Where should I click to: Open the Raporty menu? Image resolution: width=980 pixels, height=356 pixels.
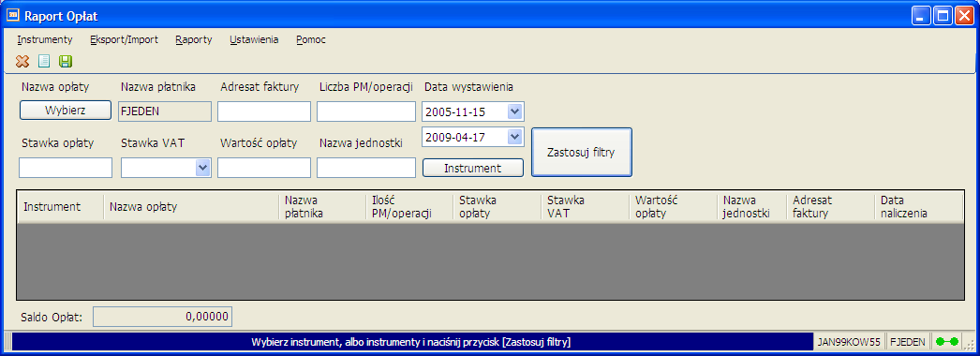(194, 39)
